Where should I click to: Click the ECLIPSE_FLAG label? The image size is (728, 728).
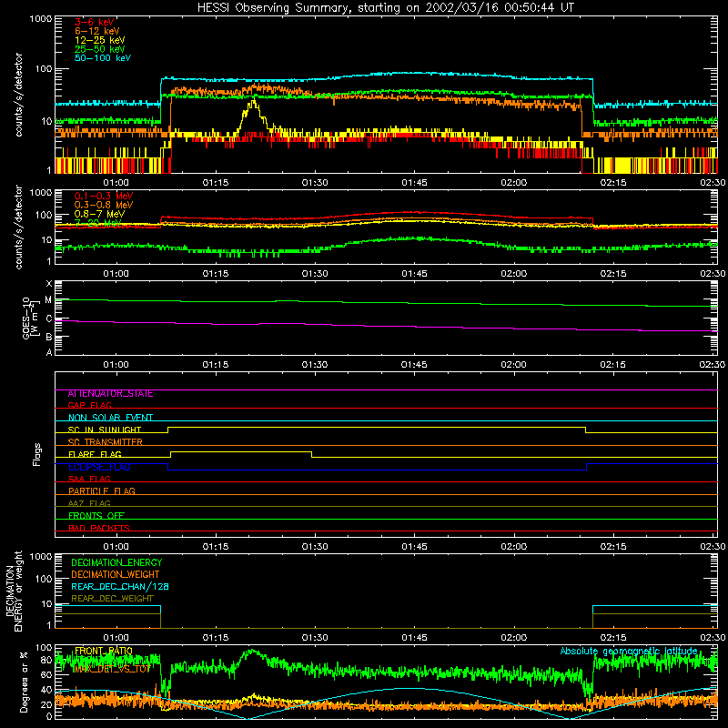tap(99, 467)
